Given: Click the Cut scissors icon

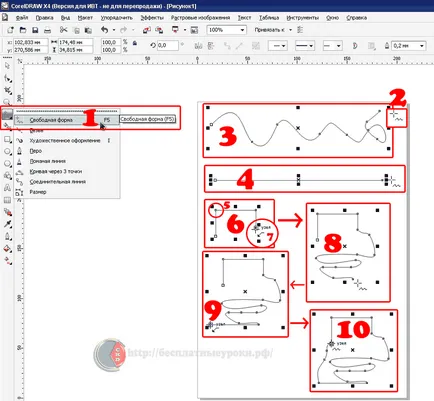Looking at the screenshot, I should pos(63,30).
